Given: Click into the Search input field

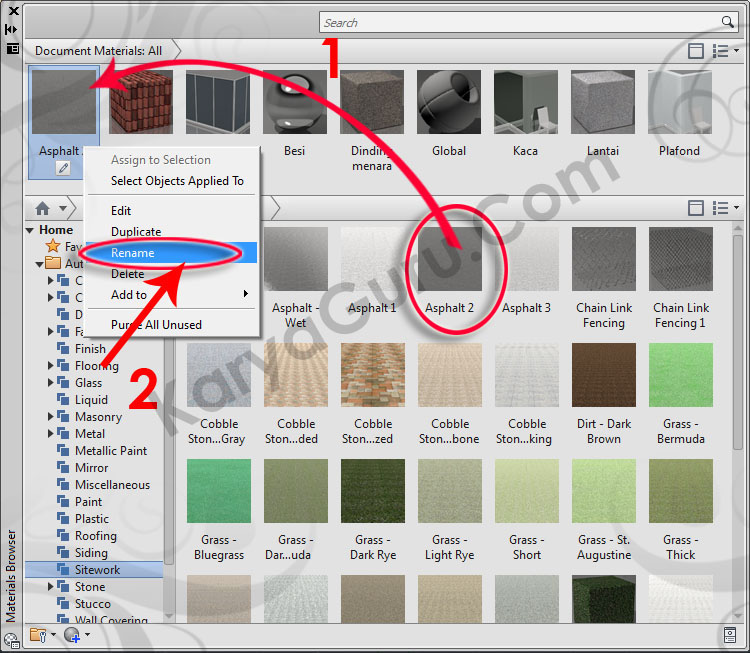Looking at the screenshot, I should pos(520,22).
